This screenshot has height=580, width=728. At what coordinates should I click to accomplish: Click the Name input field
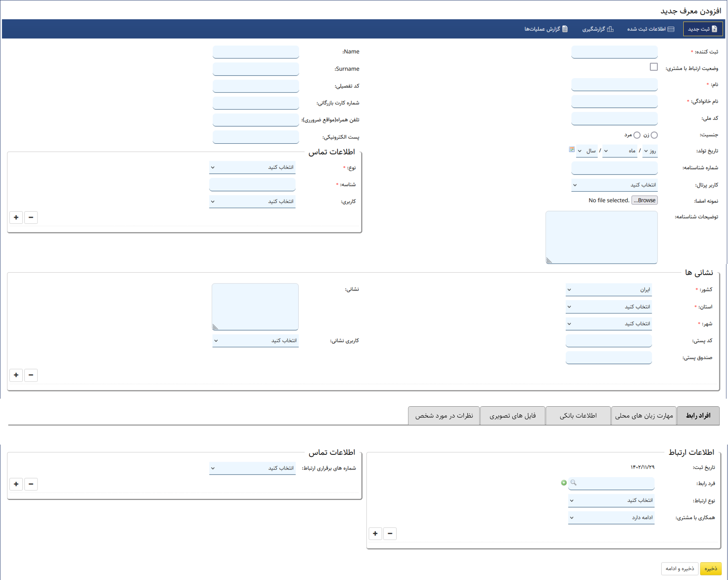(x=256, y=52)
